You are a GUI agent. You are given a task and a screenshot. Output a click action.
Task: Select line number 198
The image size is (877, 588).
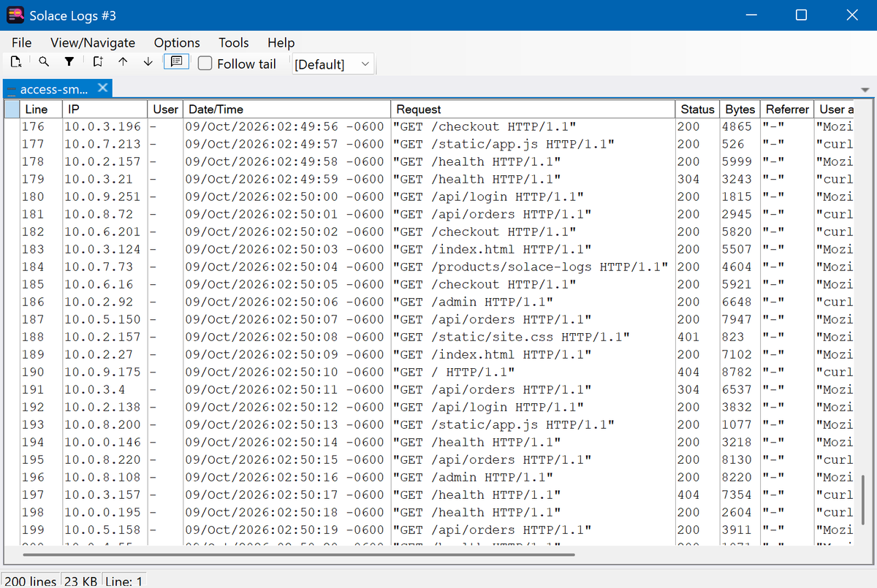point(34,512)
